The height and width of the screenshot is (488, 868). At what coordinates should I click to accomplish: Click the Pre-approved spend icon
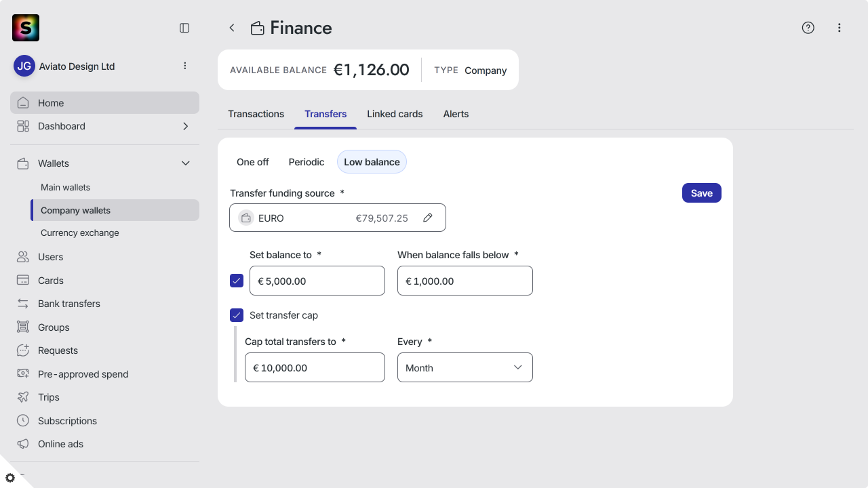[23, 374]
